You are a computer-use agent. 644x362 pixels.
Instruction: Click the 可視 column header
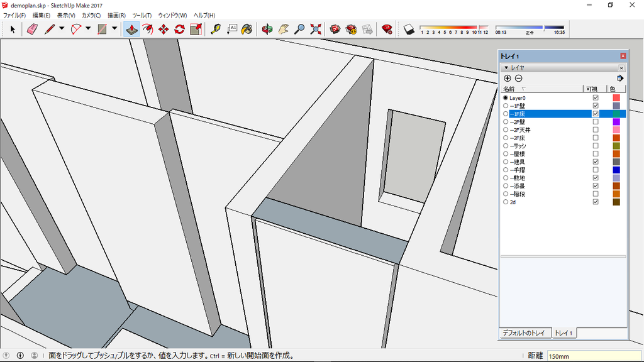[x=595, y=89]
